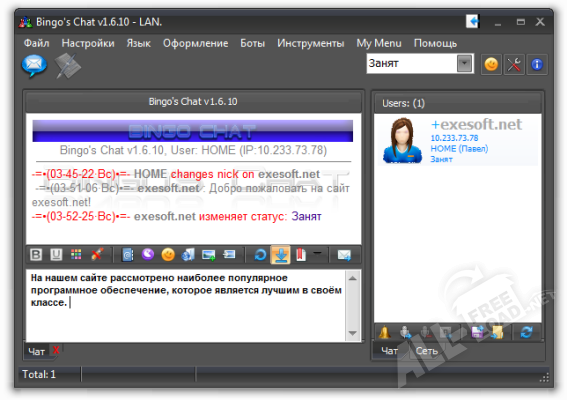Toggle bold text formatting
The width and height of the screenshot is (567, 400).
point(36,255)
